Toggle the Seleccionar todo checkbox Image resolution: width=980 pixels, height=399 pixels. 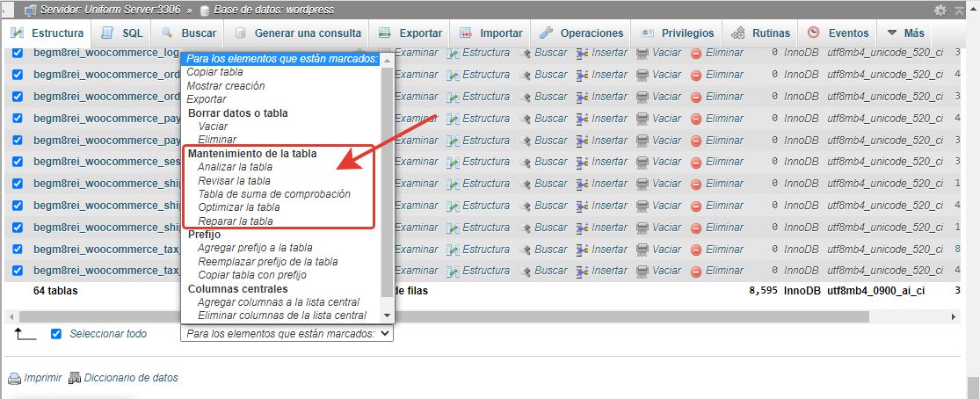[56, 334]
